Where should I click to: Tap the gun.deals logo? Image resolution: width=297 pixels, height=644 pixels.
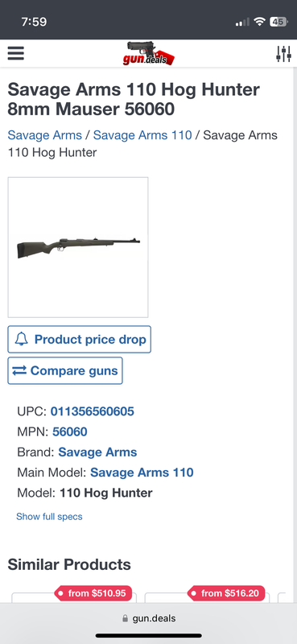(x=149, y=53)
